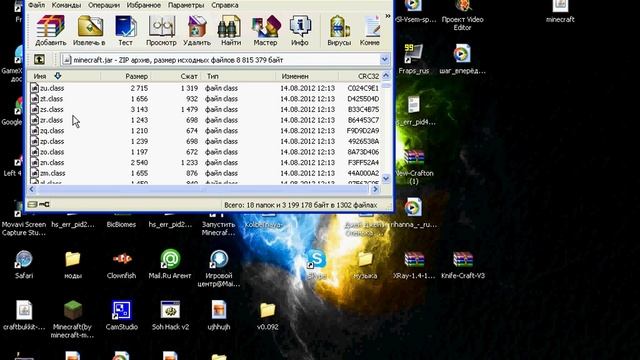Viewport: 640px width, 360px height.
Task: Select the zp.class file row
Action: tap(204, 141)
